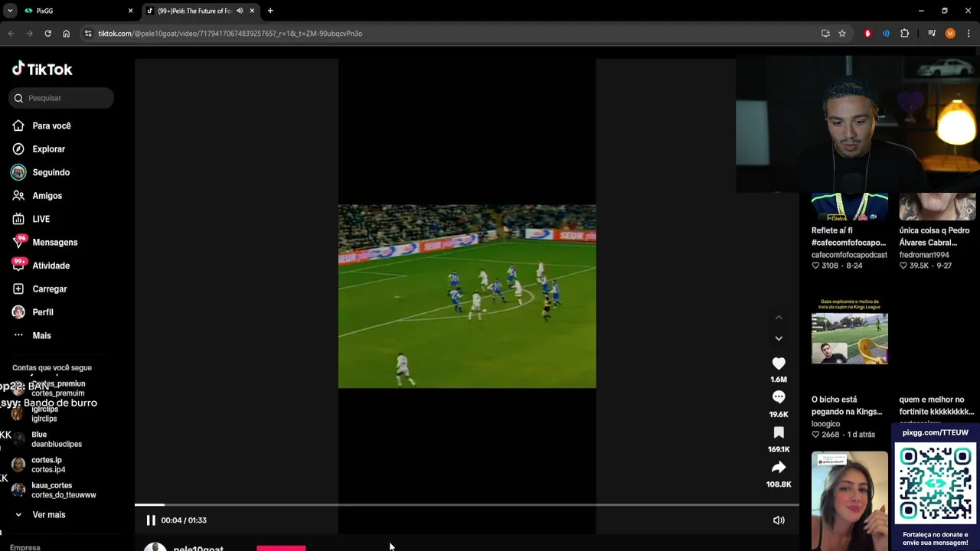Open the Chrome profile M avatar

coord(950,34)
